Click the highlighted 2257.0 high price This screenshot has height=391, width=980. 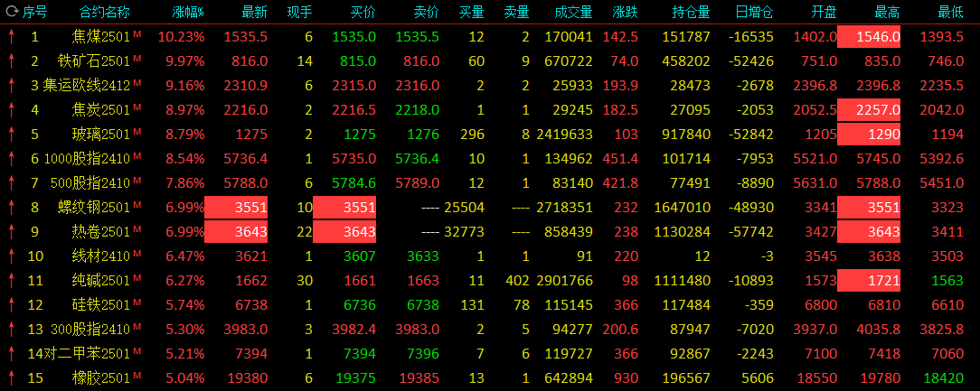(869, 110)
